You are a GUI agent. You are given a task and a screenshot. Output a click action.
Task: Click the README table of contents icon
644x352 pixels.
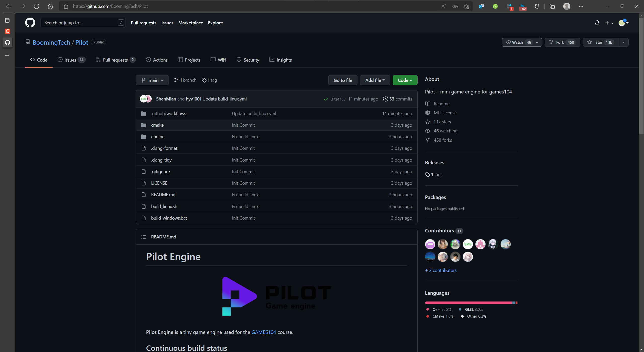click(144, 237)
